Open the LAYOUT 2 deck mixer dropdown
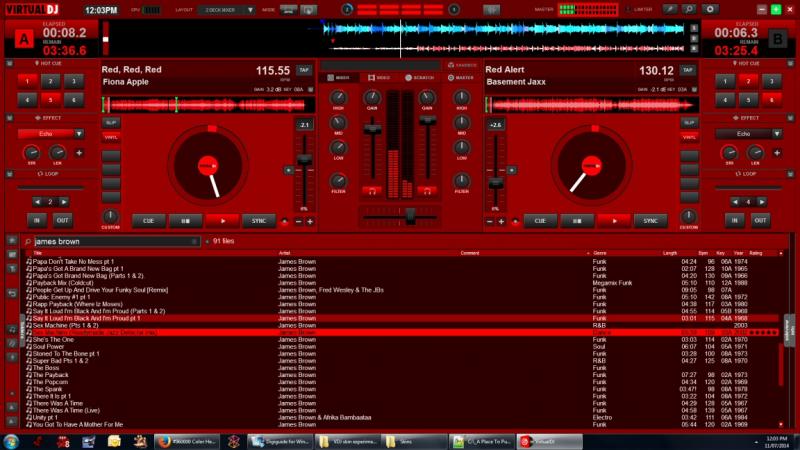This screenshot has height=450, width=800. pyautogui.click(x=227, y=10)
